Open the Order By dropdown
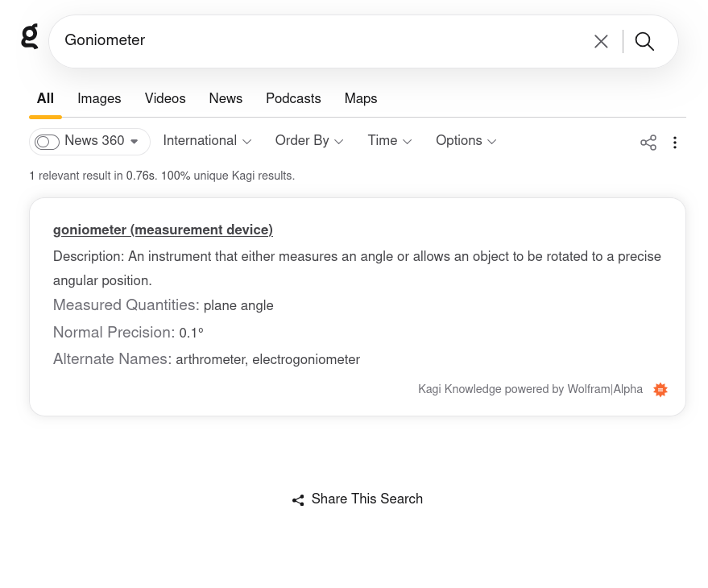Image resolution: width=708 pixels, height=588 pixels. click(309, 141)
